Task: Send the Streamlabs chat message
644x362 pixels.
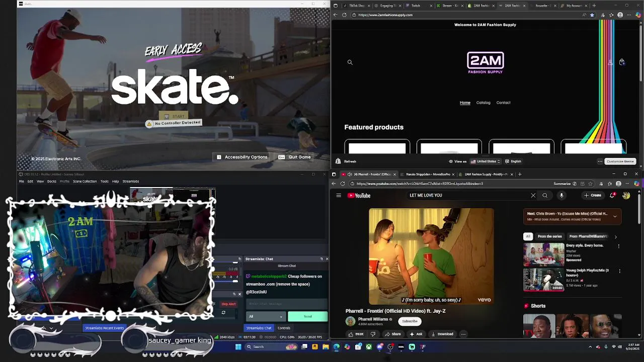Action: click(307, 316)
